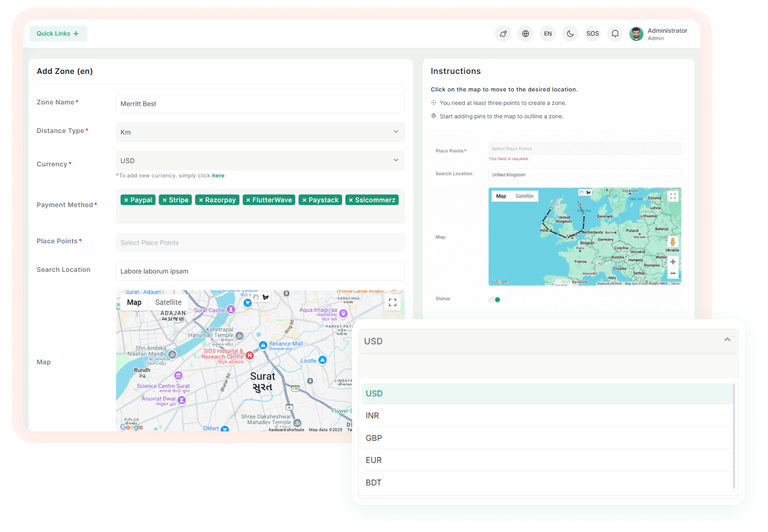Remove the Stripe tag via its x
This screenshot has width=768, height=532.
(165, 200)
